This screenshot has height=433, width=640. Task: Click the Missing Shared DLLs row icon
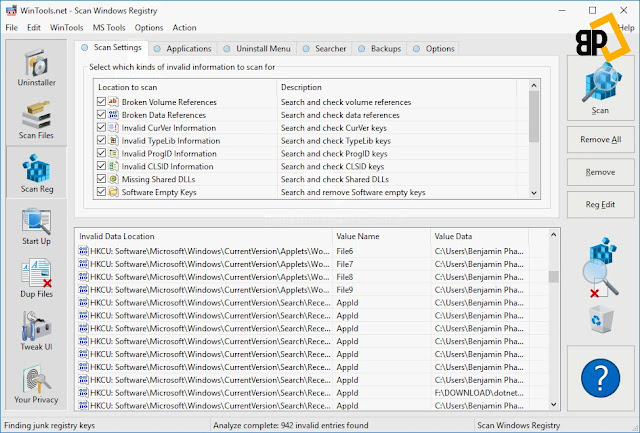coord(113,179)
